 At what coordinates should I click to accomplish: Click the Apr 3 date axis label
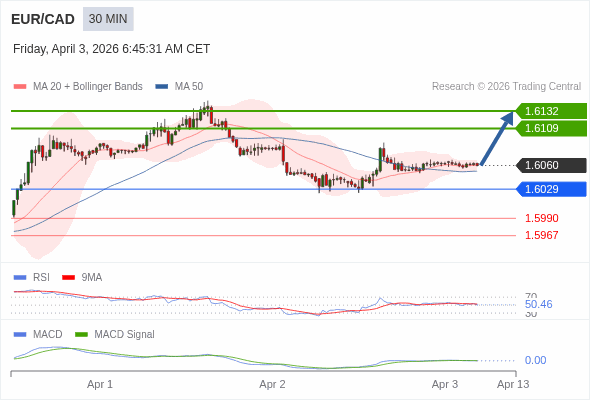[445, 384]
